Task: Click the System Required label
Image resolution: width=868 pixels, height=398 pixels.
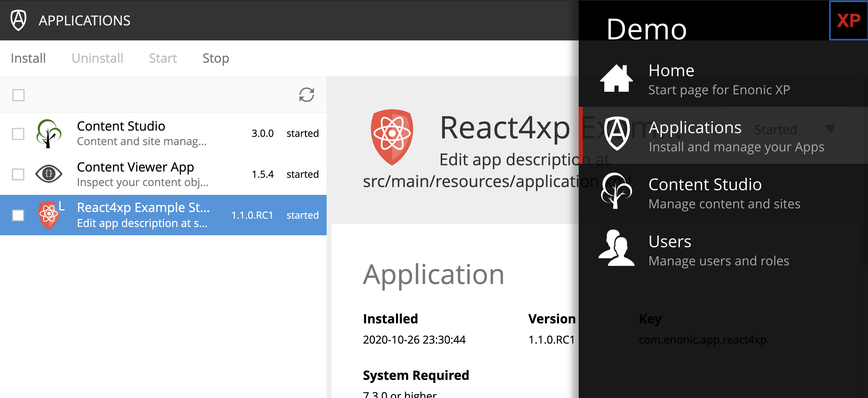Action: click(x=416, y=375)
